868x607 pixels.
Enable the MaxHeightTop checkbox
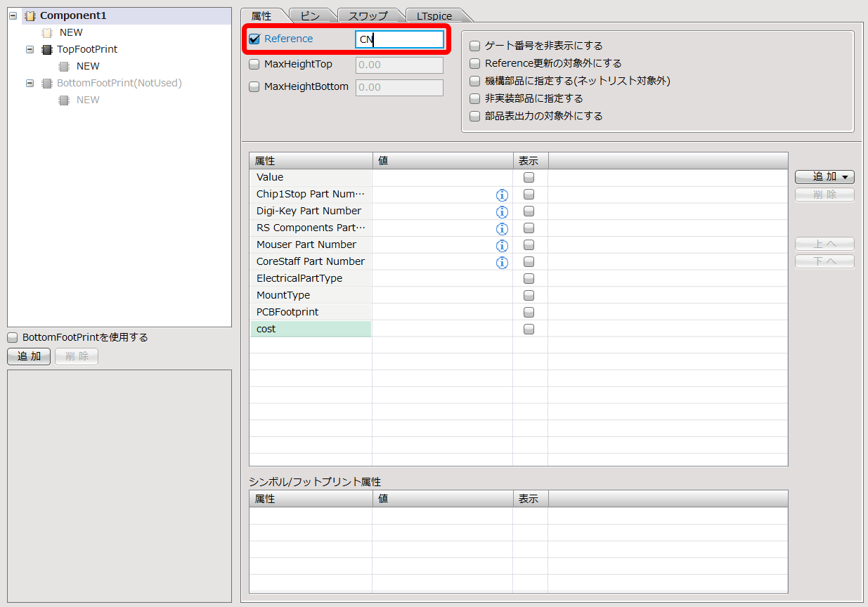point(254,65)
